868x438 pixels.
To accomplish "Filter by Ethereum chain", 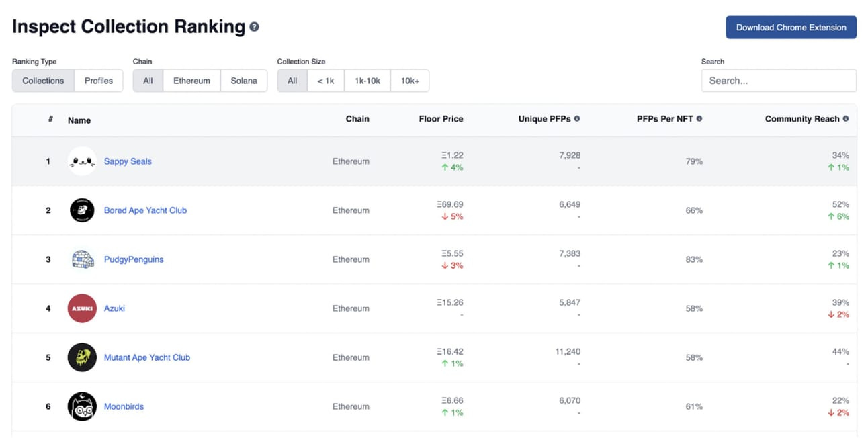I will coord(191,81).
